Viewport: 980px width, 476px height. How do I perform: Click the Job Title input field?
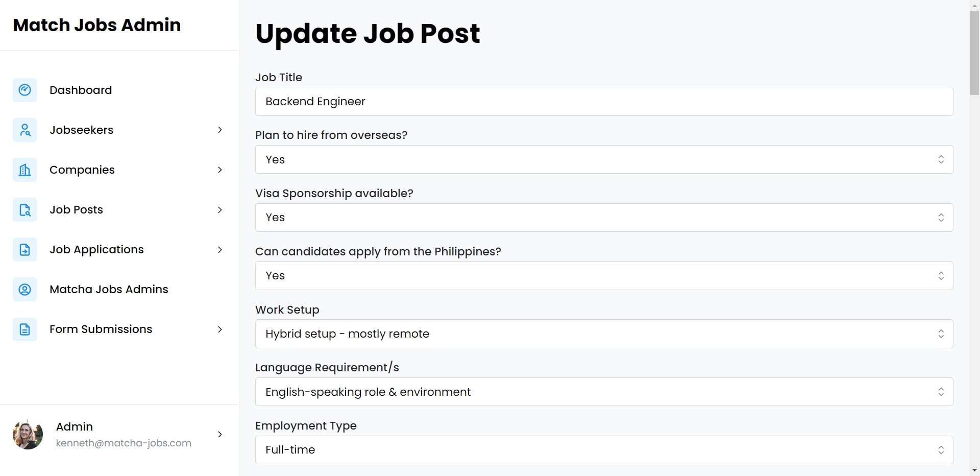pos(604,101)
